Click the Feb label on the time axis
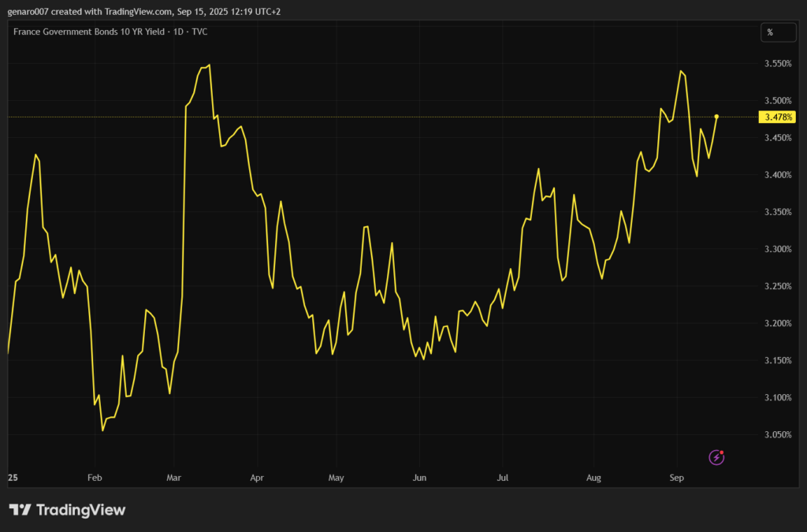Image resolution: width=807 pixels, height=532 pixels. 95,478
